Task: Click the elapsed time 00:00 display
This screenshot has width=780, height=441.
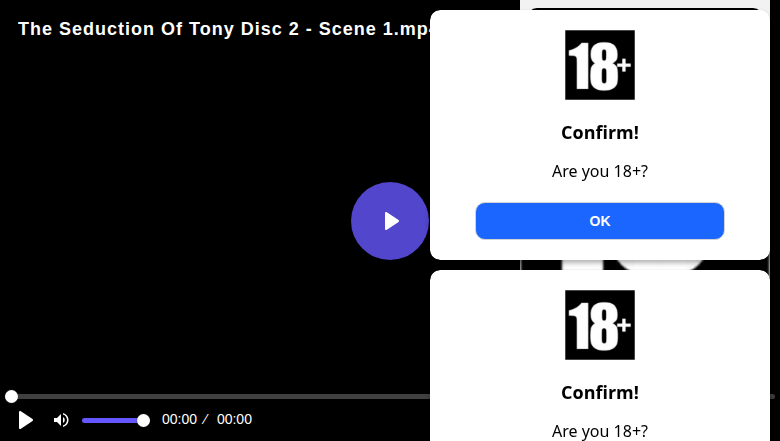Action: [x=180, y=420]
